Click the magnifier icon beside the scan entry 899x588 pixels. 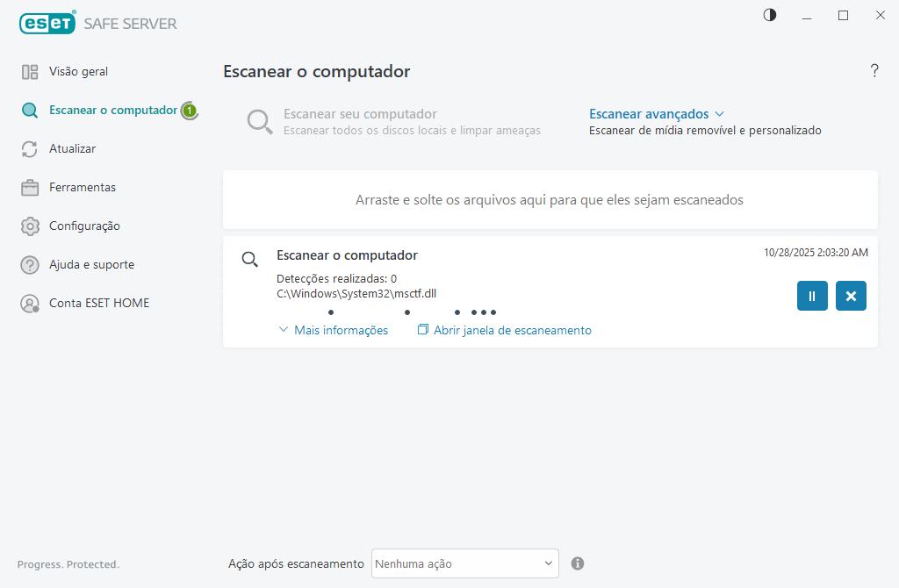coord(249,259)
